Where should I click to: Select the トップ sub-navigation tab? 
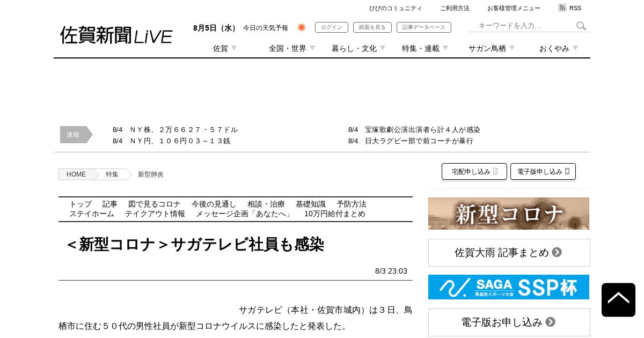coord(80,204)
